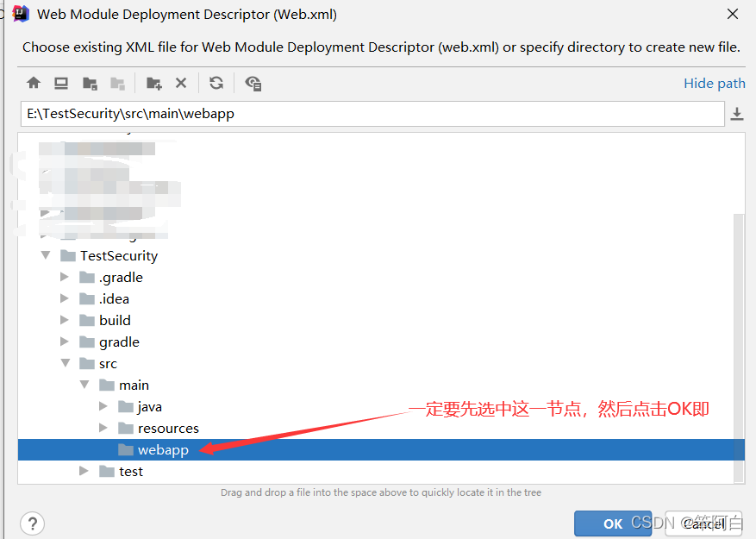Screen dimensions: 756x539
Task: Expand the java folder
Action: click(x=103, y=406)
